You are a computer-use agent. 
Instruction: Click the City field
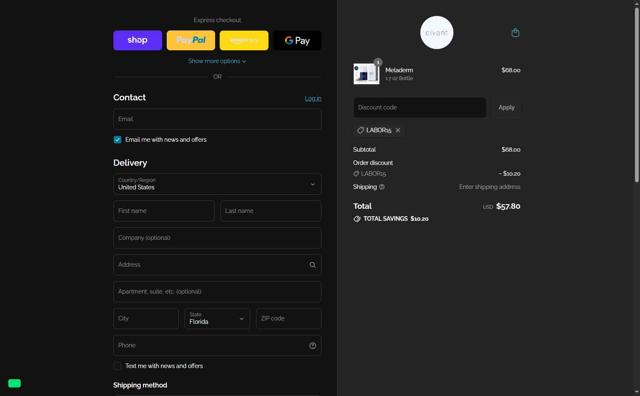pos(146,318)
